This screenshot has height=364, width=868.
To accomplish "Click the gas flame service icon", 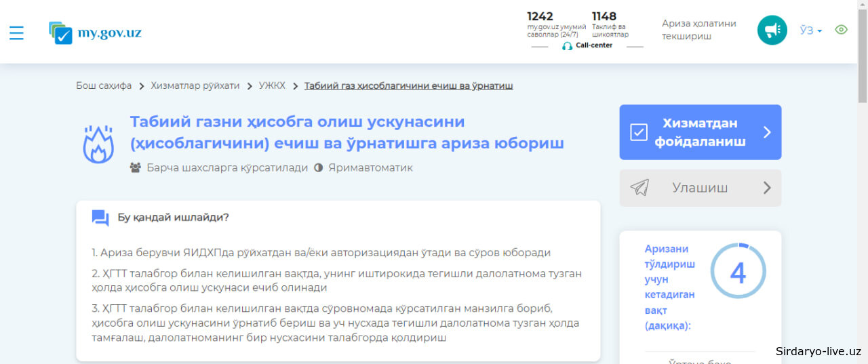I will pos(98,144).
